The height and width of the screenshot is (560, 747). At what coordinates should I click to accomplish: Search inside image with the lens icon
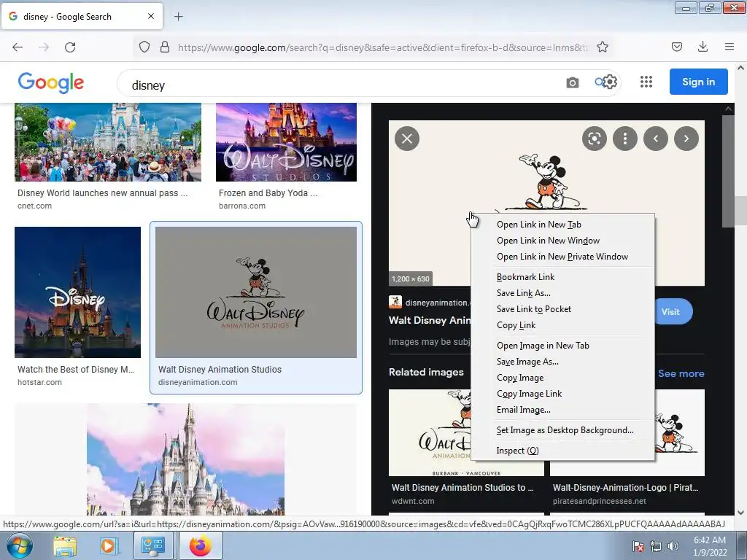point(594,139)
